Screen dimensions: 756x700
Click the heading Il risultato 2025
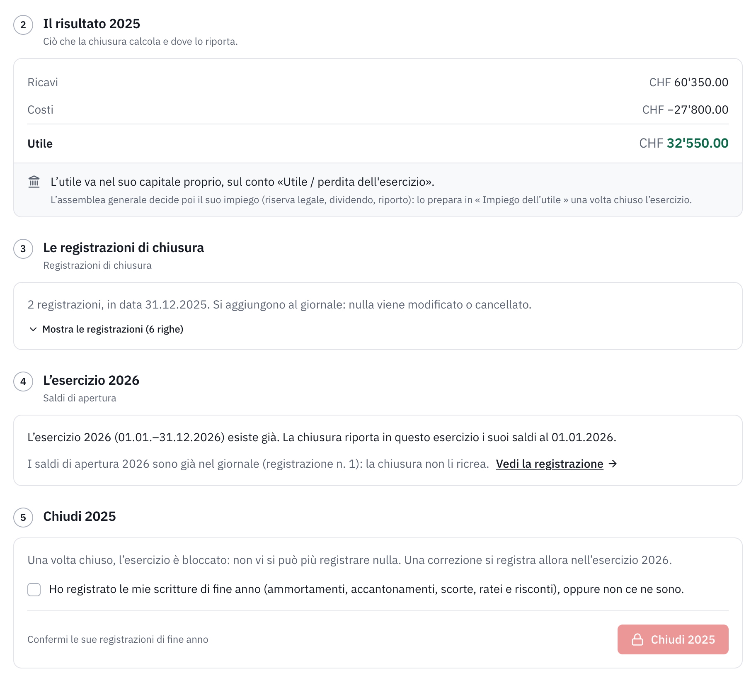[92, 24]
